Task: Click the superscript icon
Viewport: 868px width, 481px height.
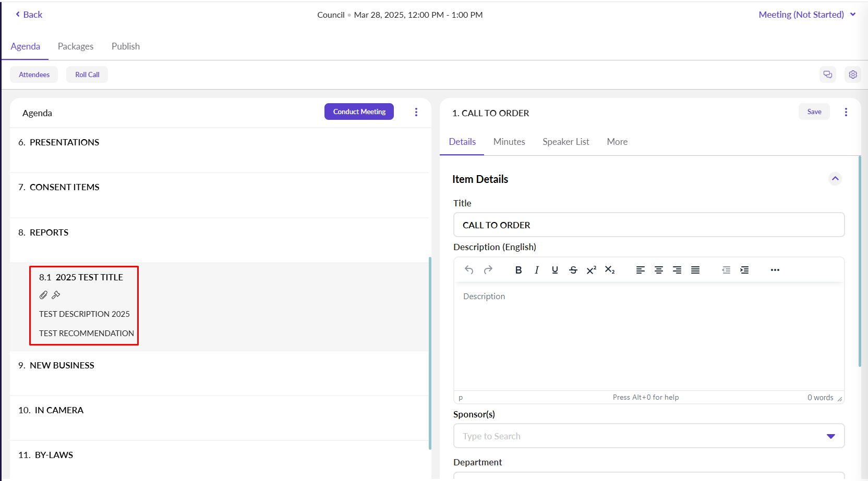Action: 591,270
